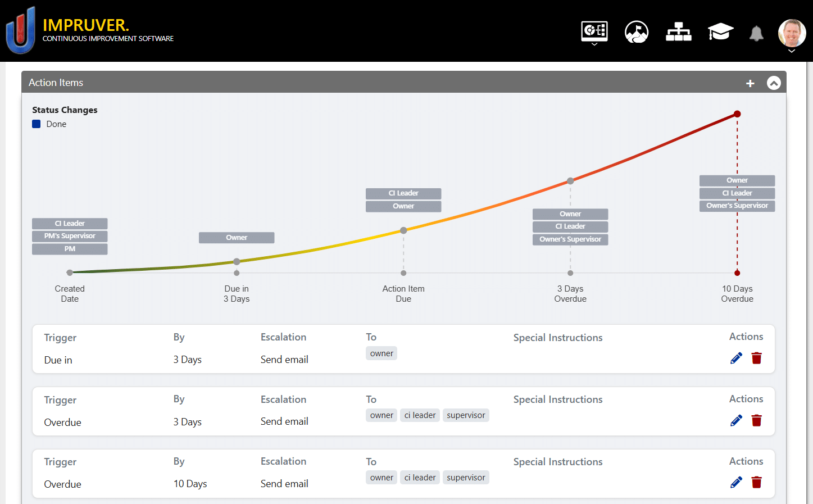Image resolution: width=813 pixels, height=504 pixels.
Task: Open the graduation cap training icon
Action: point(720,32)
